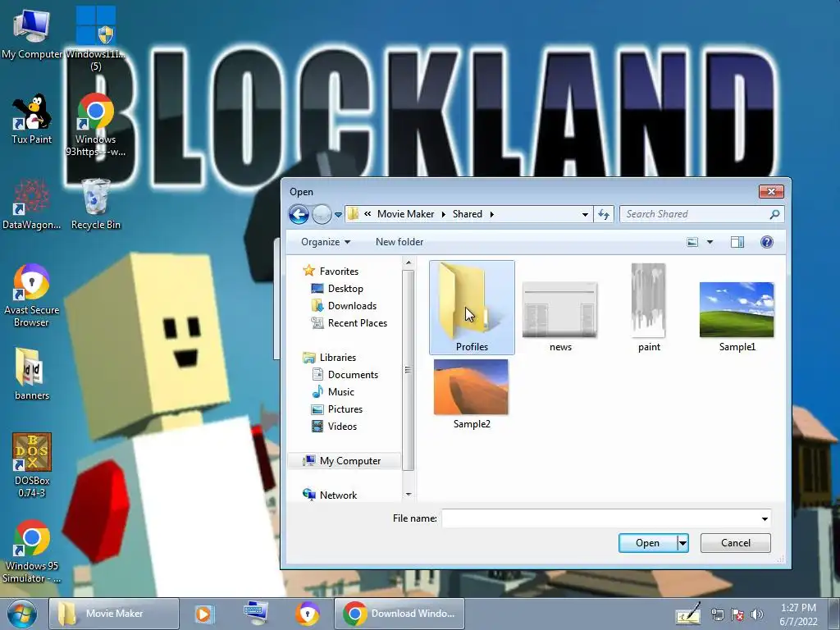Click Shared in the address breadcrumb
The width and height of the screenshot is (840, 630).
(x=467, y=214)
